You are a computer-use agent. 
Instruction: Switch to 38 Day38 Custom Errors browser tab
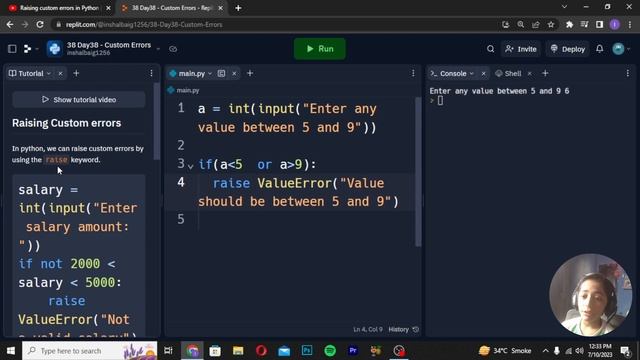point(172,8)
